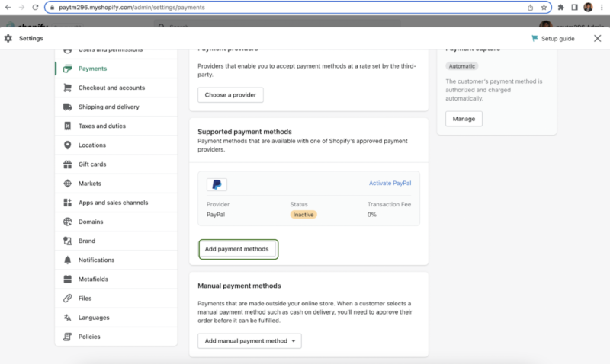The height and width of the screenshot is (364, 610).
Task: Open Metafields label in sidebar
Action: pyautogui.click(x=93, y=279)
